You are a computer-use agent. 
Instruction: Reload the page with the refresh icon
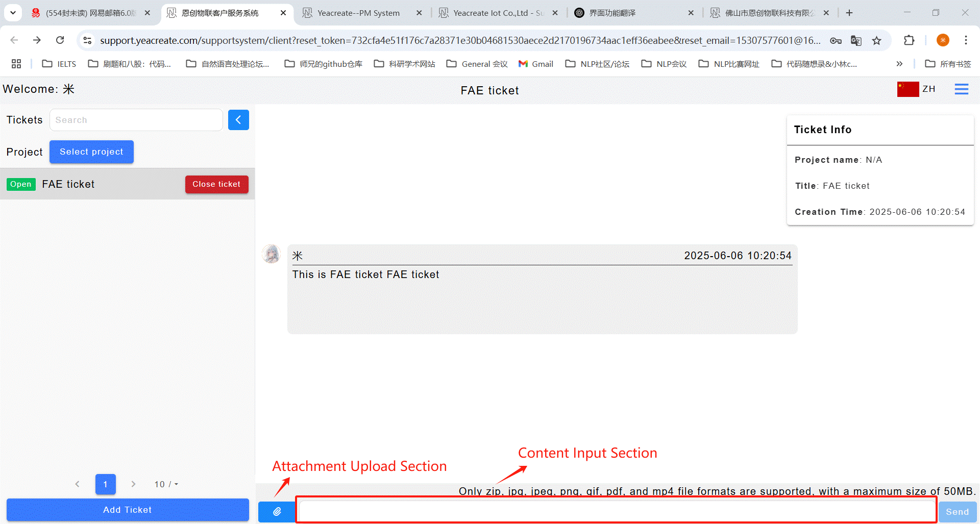[x=60, y=40]
